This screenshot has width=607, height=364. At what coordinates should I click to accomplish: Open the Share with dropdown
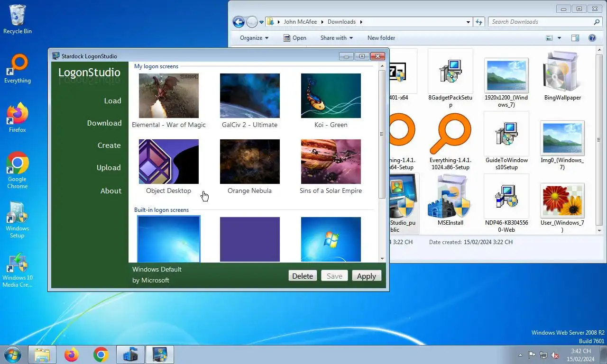click(x=336, y=38)
